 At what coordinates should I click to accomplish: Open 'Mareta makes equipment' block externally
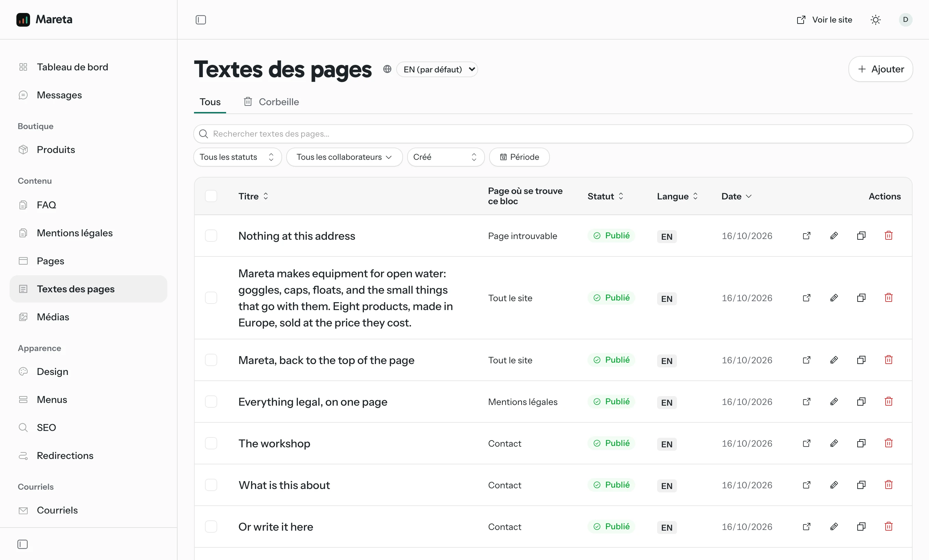point(806,298)
